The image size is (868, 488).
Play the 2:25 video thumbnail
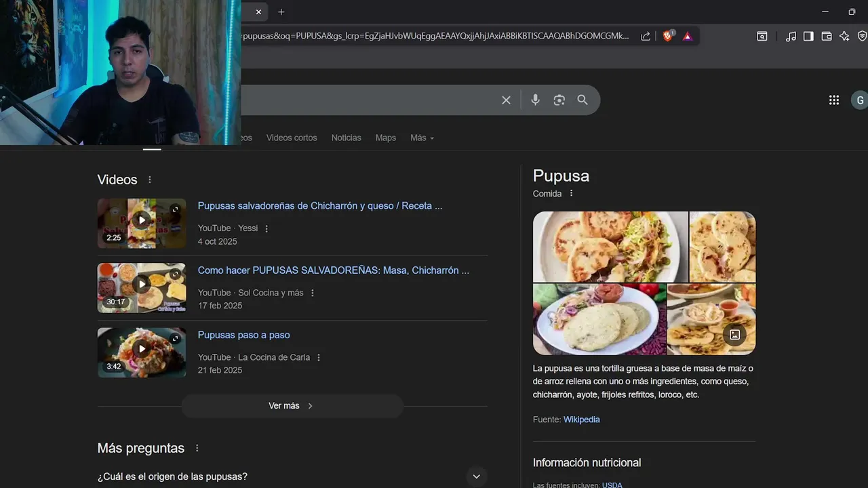click(x=142, y=220)
